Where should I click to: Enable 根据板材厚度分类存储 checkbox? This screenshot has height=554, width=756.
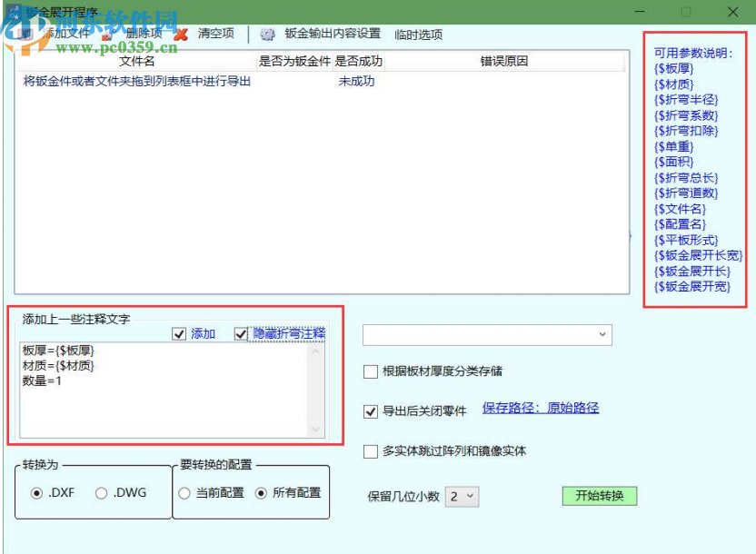[x=371, y=371]
